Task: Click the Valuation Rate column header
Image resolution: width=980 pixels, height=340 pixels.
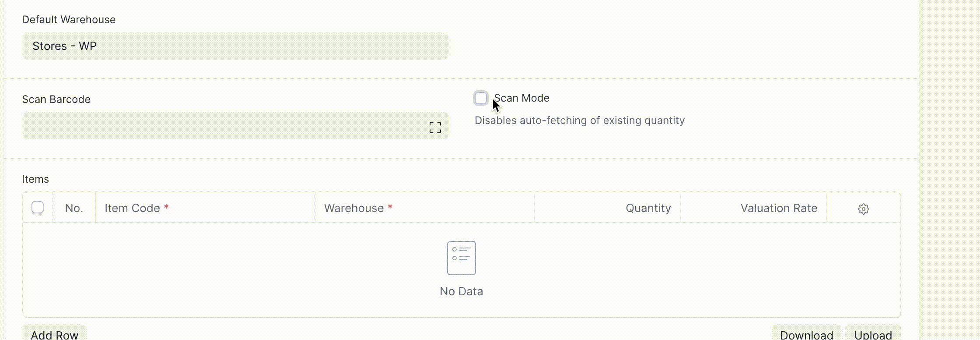Action: tap(778, 208)
